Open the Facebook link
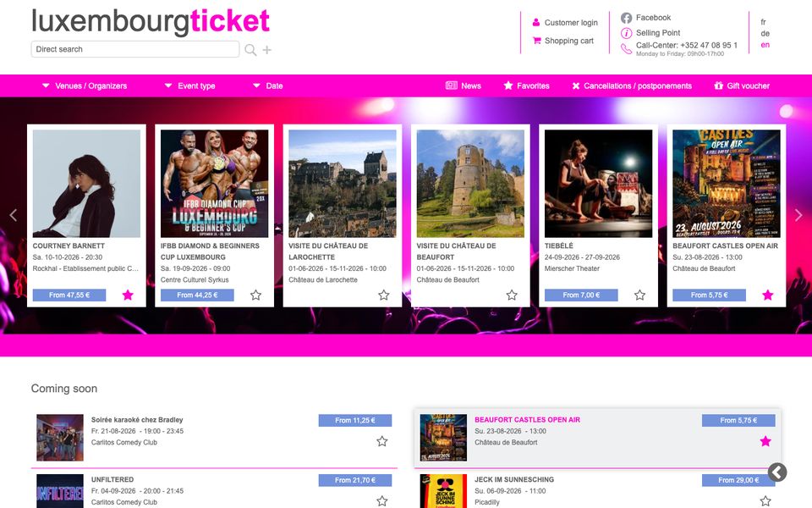 pos(653,18)
